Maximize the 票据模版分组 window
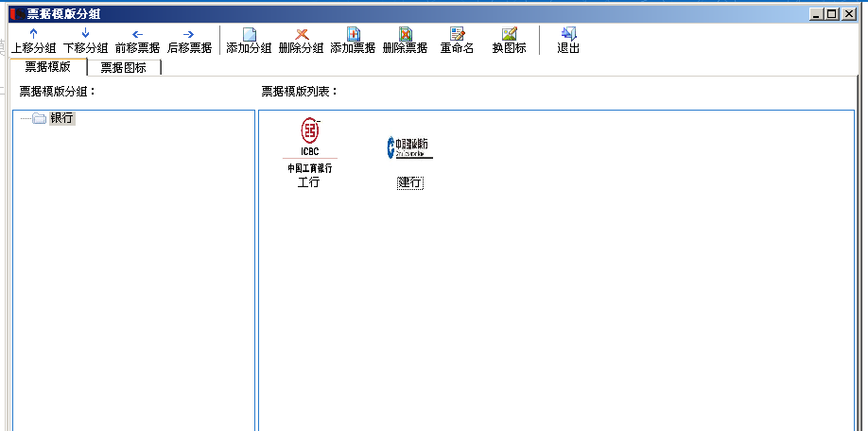Viewport: 868px width, 431px height. (831, 15)
